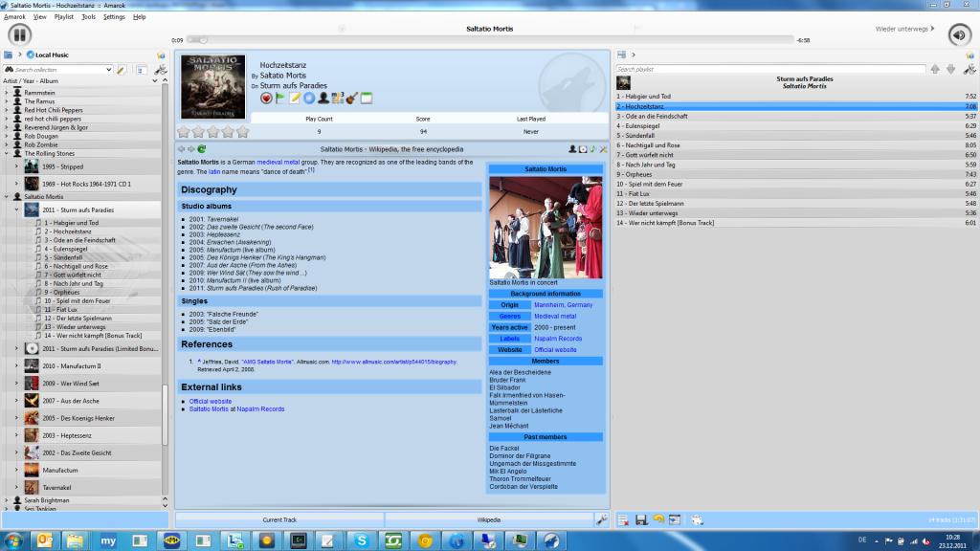Open track details with the pencil note icon
The height and width of the screenshot is (551, 980).
[295, 99]
